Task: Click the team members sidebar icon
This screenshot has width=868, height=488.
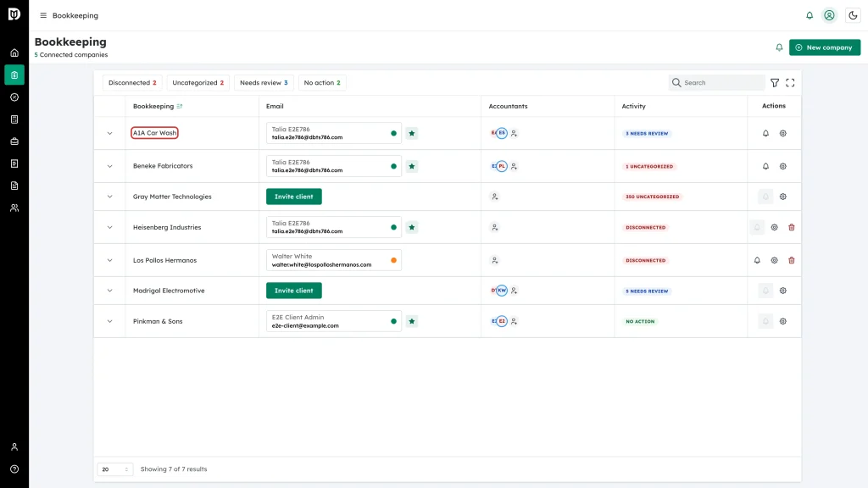Action: coord(14,208)
